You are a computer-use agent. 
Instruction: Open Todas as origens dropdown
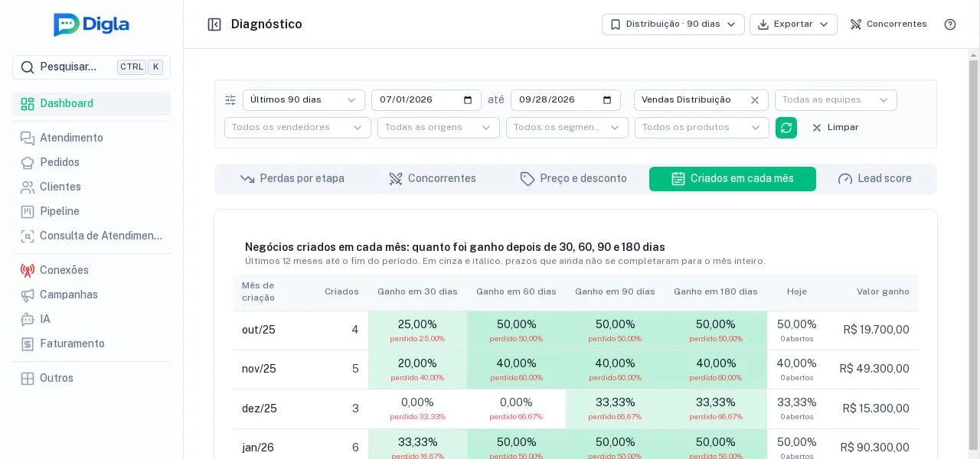click(x=439, y=128)
